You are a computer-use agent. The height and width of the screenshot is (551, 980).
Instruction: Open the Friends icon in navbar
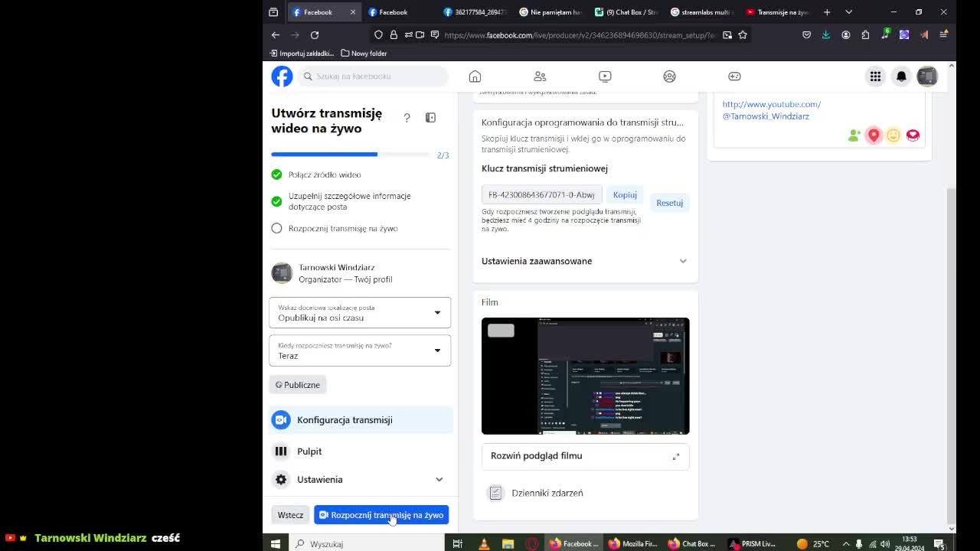(x=540, y=76)
